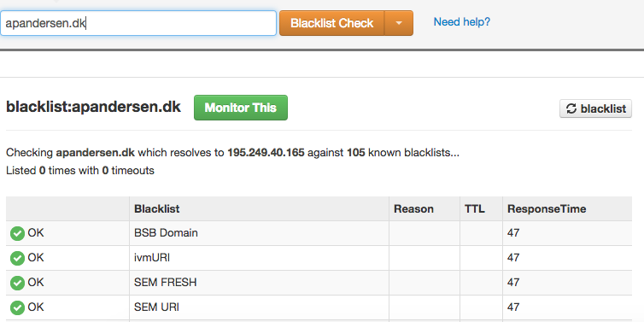Select the SEM URI blacklist entry
The height and width of the screenshot is (322, 644).
pos(156,307)
